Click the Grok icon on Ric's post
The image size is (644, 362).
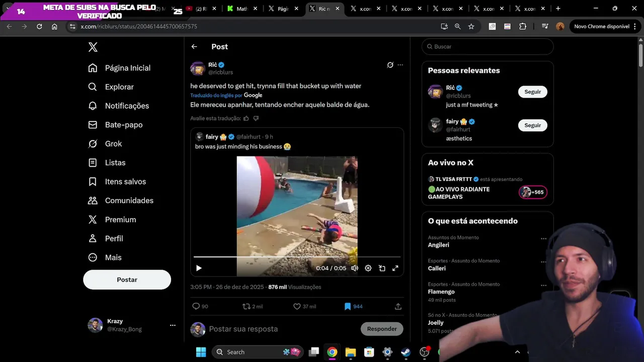point(390,65)
